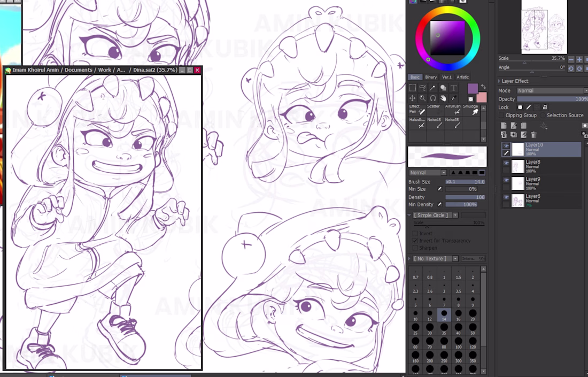The width and height of the screenshot is (588, 377).
Task: Delete the selected layer with trash icon
Action: (x=533, y=135)
